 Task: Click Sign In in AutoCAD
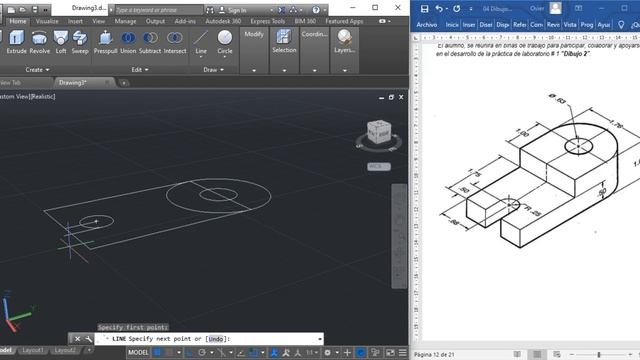tap(237, 10)
